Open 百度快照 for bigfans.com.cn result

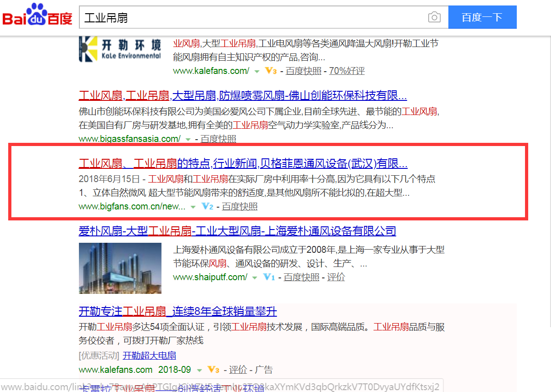[x=240, y=206]
